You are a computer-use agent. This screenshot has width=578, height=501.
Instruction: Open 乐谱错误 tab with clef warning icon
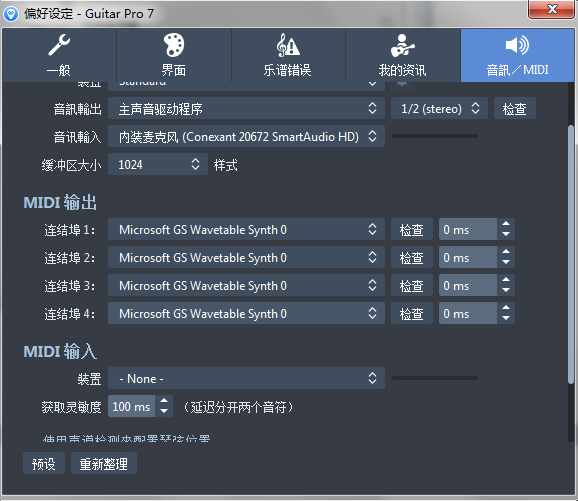[x=288, y=55]
